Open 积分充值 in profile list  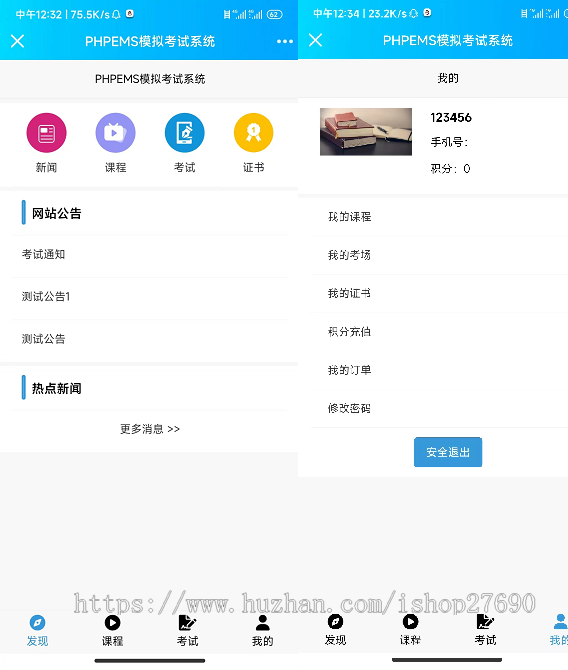[x=439, y=332]
